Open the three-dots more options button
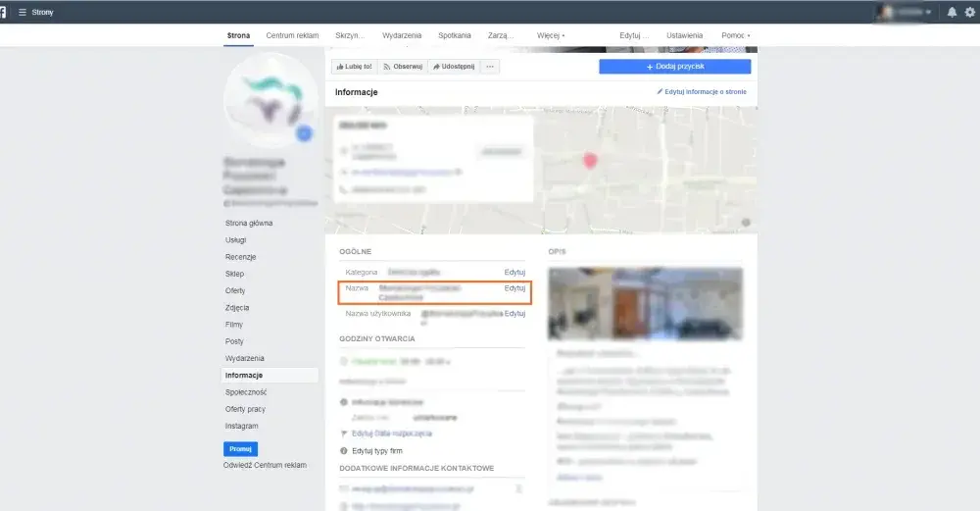980x511 pixels. click(x=490, y=67)
